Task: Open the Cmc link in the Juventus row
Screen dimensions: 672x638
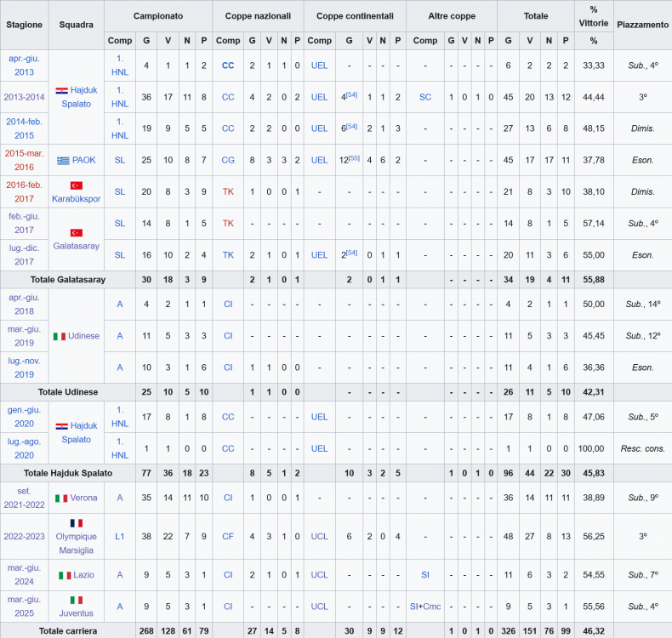Action: (432, 607)
